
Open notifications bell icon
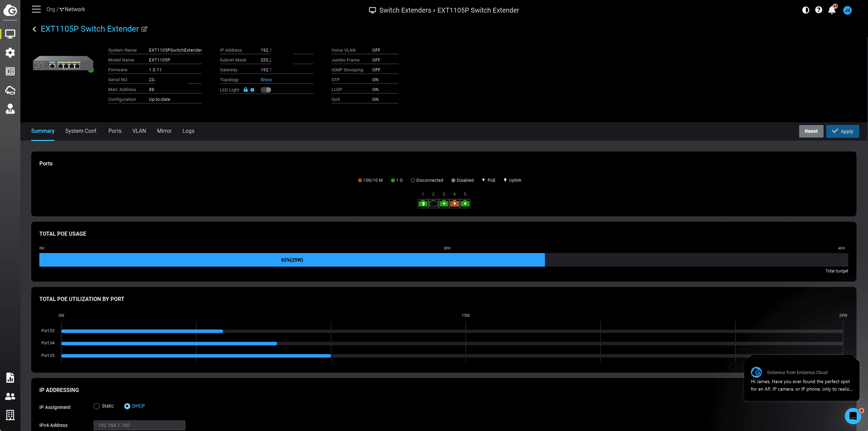(832, 10)
